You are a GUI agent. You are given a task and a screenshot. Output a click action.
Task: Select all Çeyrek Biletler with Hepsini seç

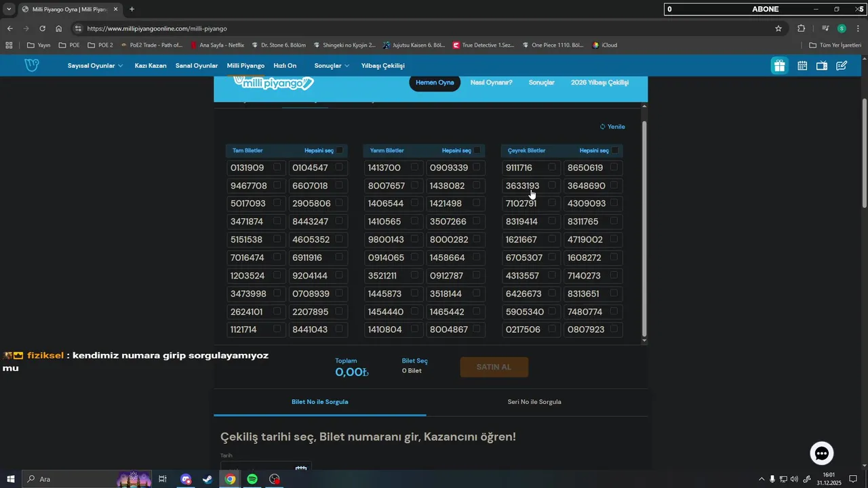click(x=614, y=150)
